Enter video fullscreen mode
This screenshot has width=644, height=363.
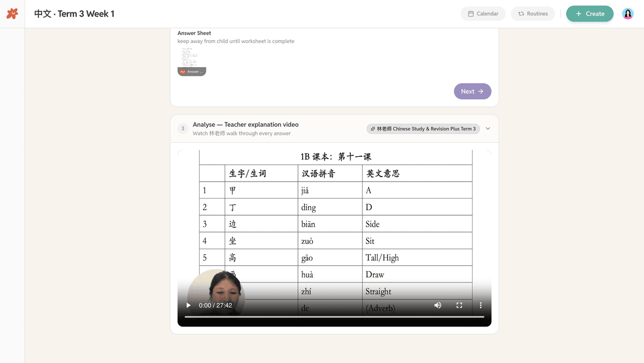[x=459, y=305]
